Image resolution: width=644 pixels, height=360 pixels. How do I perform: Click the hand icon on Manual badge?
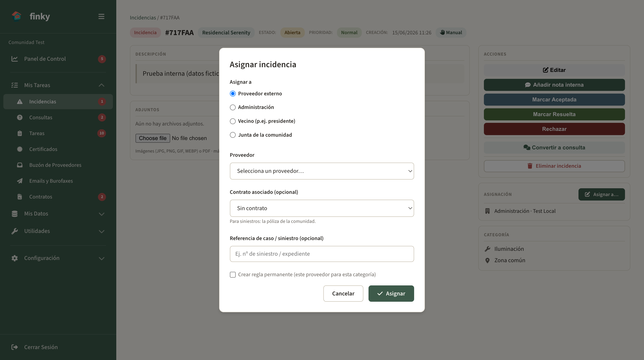(442, 32)
